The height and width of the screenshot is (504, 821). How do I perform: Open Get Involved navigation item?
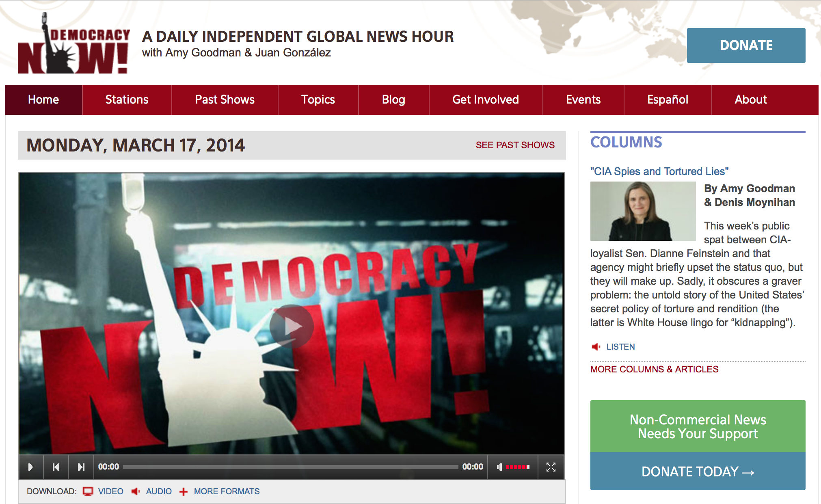tap(486, 100)
